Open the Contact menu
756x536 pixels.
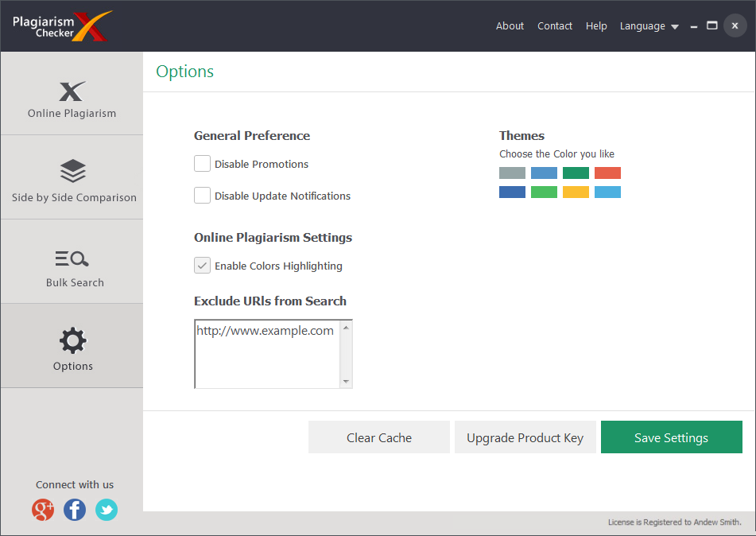(x=554, y=26)
